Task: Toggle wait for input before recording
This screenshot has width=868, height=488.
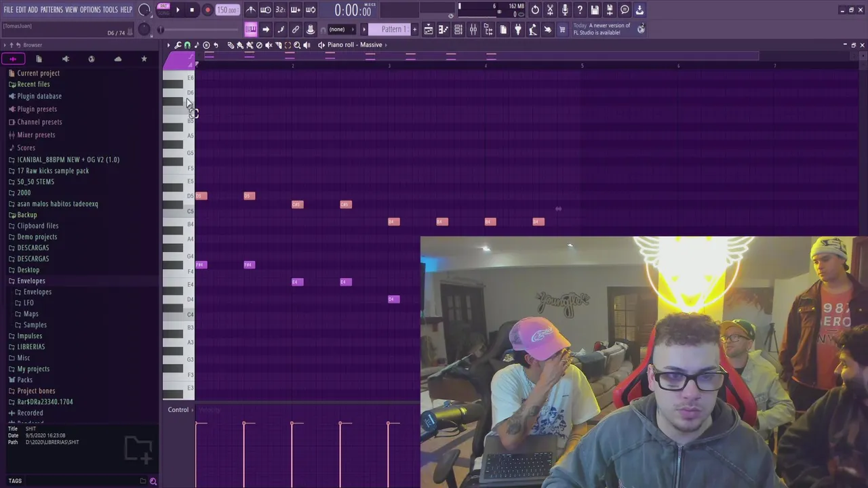Action: 266,9
